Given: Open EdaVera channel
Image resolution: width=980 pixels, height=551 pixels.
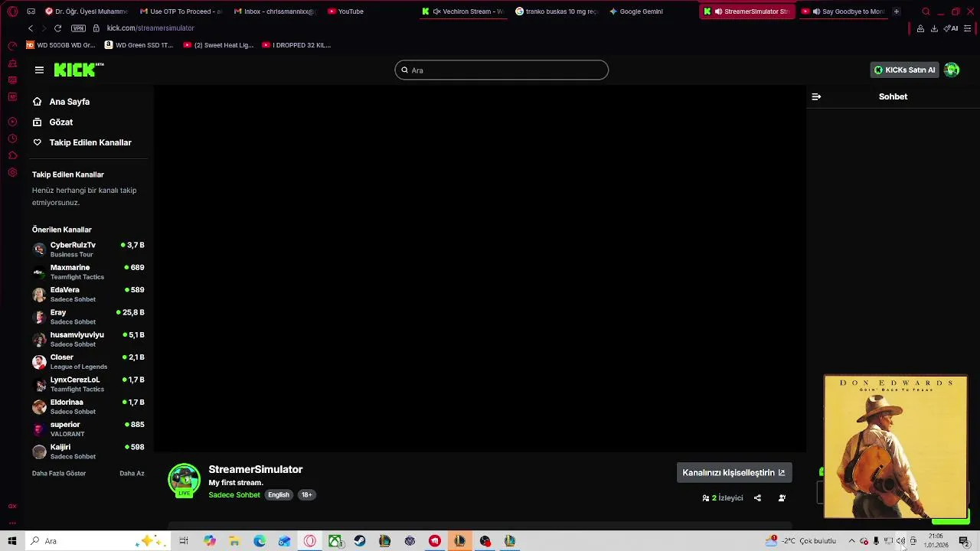Looking at the screenshot, I should click(x=89, y=294).
